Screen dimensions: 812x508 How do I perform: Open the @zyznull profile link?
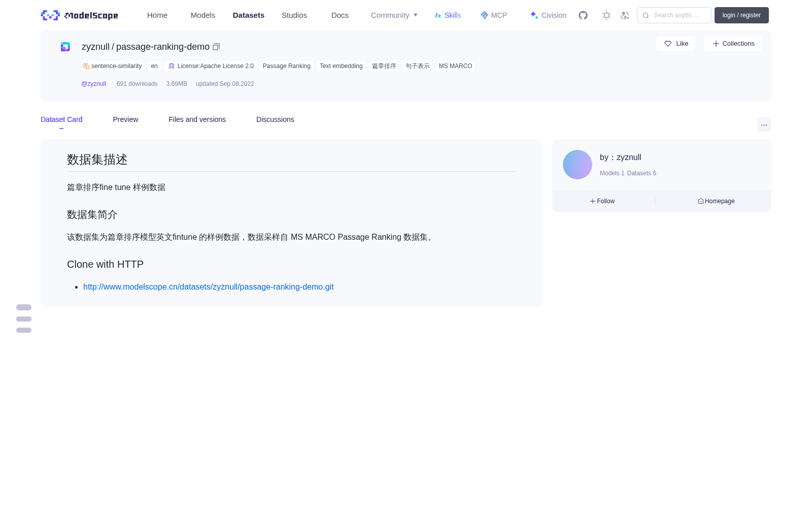[x=93, y=84]
